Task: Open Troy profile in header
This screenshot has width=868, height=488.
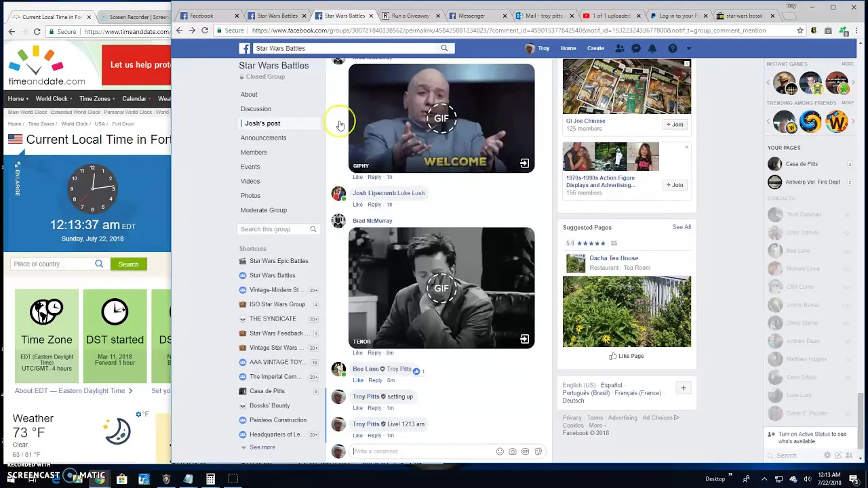Action: [538, 48]
